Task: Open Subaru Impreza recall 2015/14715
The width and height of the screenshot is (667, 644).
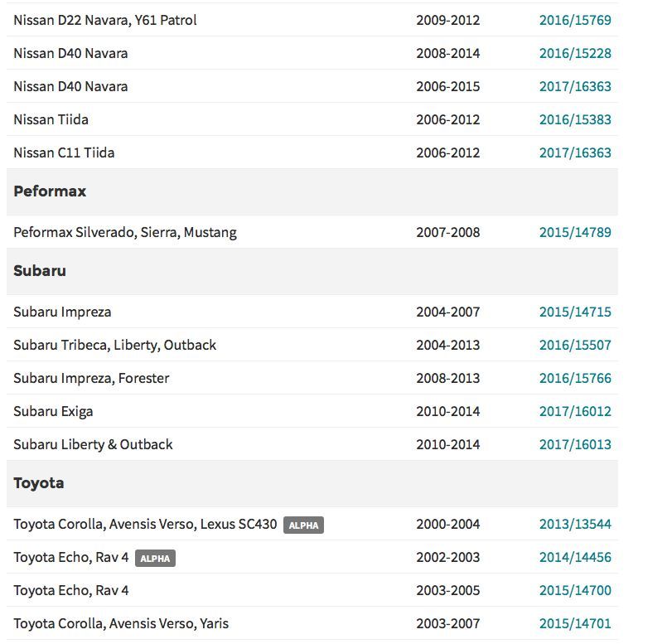Action: tap(575, 312)
